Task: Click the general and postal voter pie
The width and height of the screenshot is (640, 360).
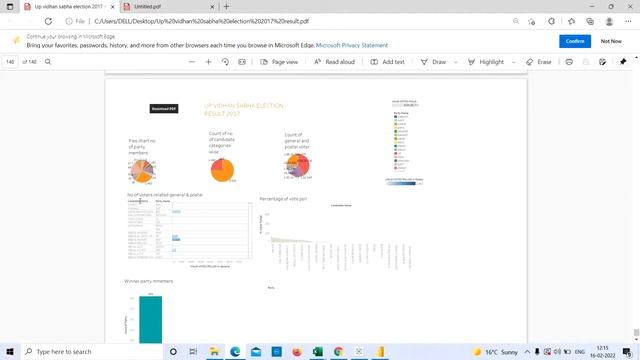Action: [x=298, y=165]
